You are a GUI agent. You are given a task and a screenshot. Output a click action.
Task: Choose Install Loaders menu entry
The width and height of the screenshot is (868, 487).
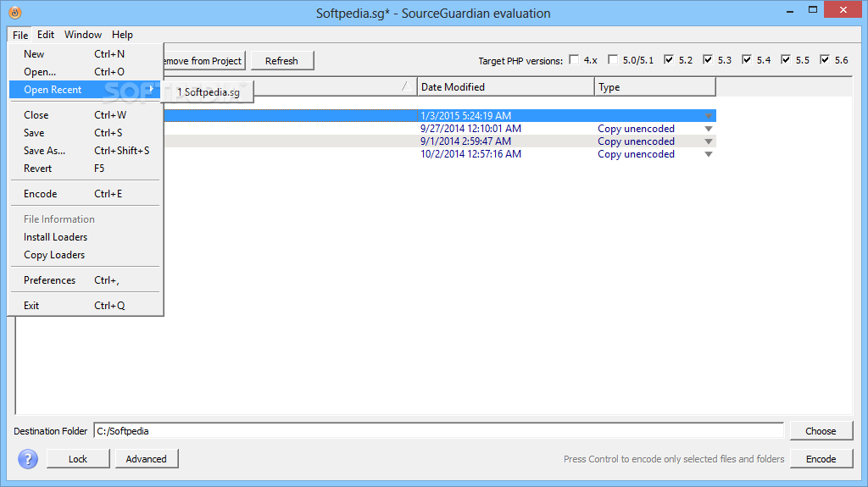(x=86, y=237)
